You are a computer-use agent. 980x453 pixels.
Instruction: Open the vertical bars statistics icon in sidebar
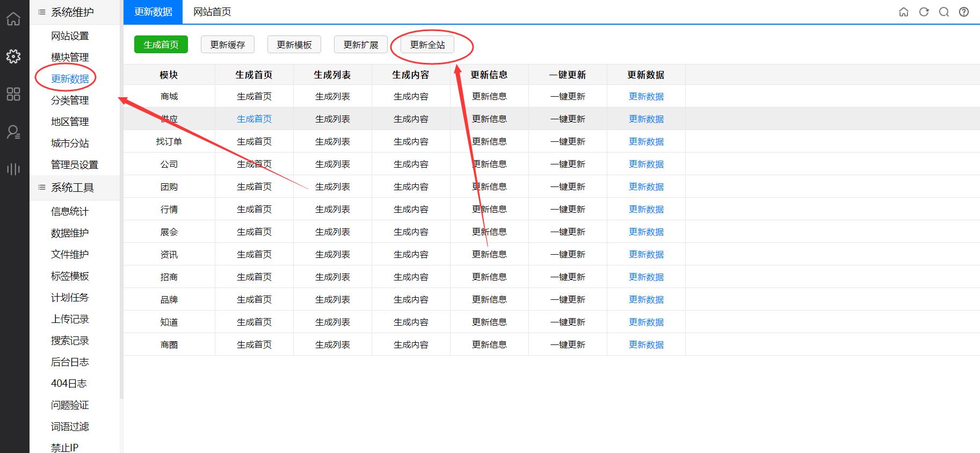pos(13,169)
